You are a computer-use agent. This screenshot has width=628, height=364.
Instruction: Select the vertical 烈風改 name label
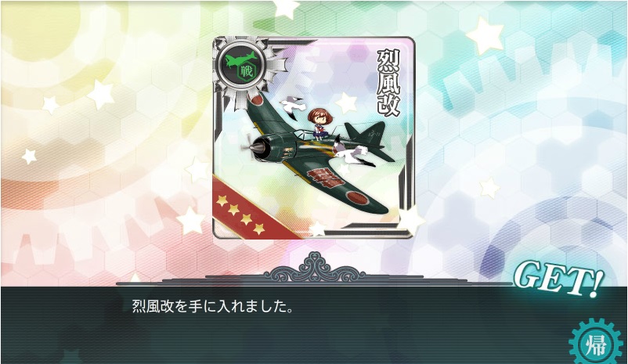coord(388,83)
